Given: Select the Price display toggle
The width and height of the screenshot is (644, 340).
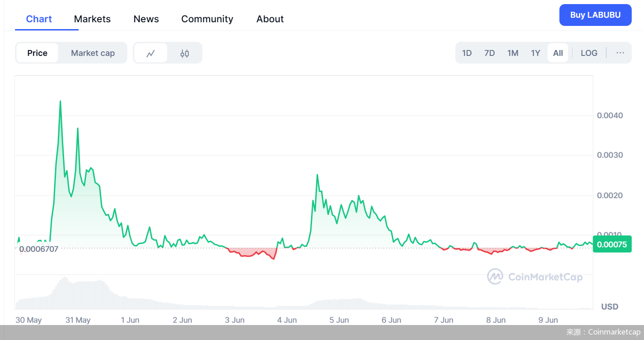Looking at the screenshot, I should 37,53.
